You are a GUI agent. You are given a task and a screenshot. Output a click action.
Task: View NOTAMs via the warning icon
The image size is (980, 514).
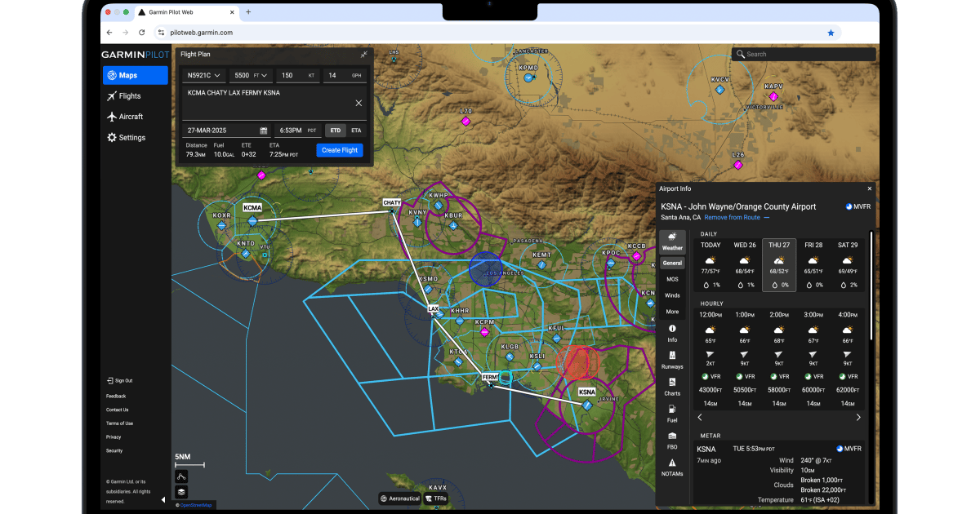(672, 463)
